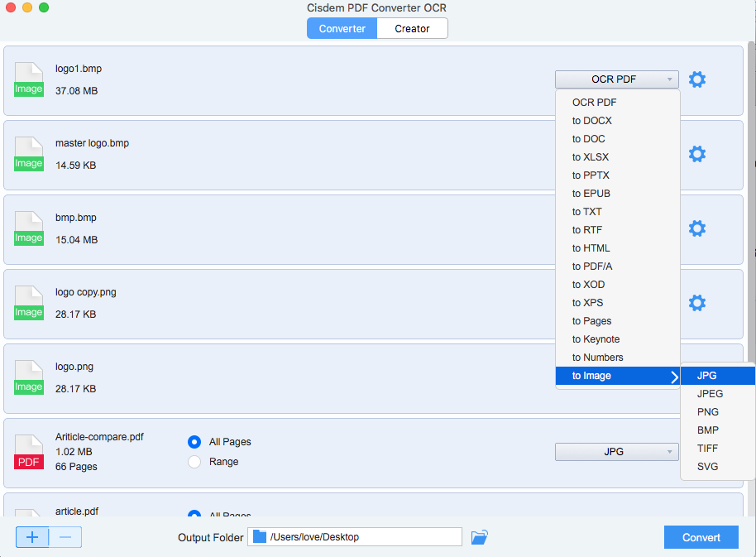This screenshot has width=756, height=557.
Task: Switch to the Converter tab
Action: [x=342, y=28]
